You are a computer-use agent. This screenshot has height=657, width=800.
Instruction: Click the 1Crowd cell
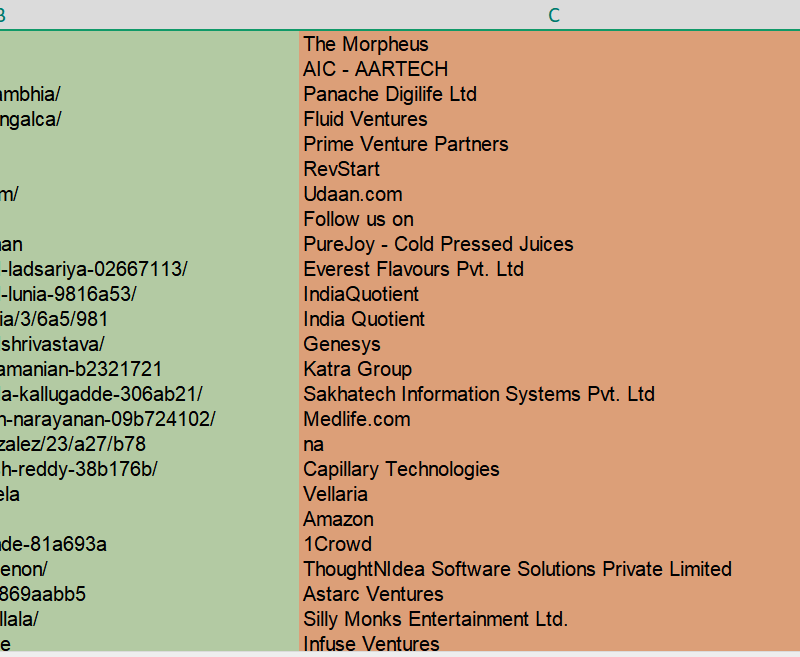click(549, 544)
